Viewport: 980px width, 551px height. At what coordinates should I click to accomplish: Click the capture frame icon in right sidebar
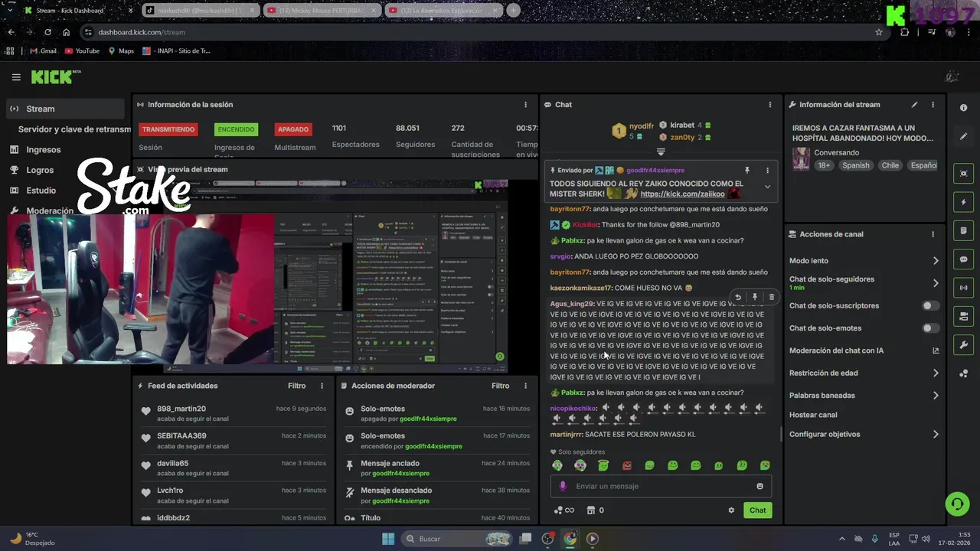point(963,174)
